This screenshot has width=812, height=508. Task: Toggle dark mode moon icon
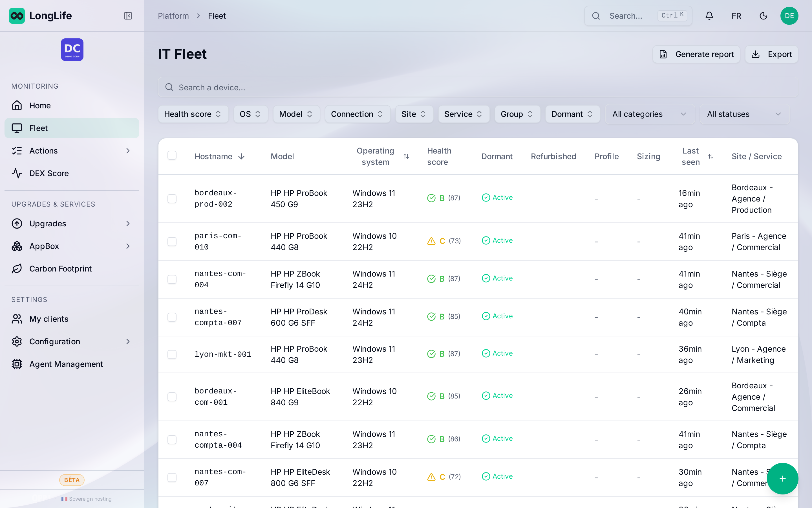(763, 16)
